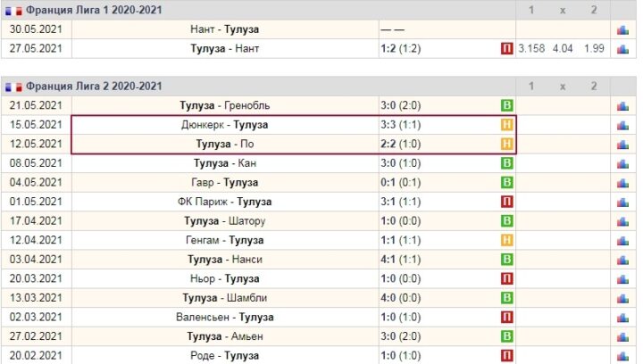Open match Тулуза - Шатору

click(225, 221)
